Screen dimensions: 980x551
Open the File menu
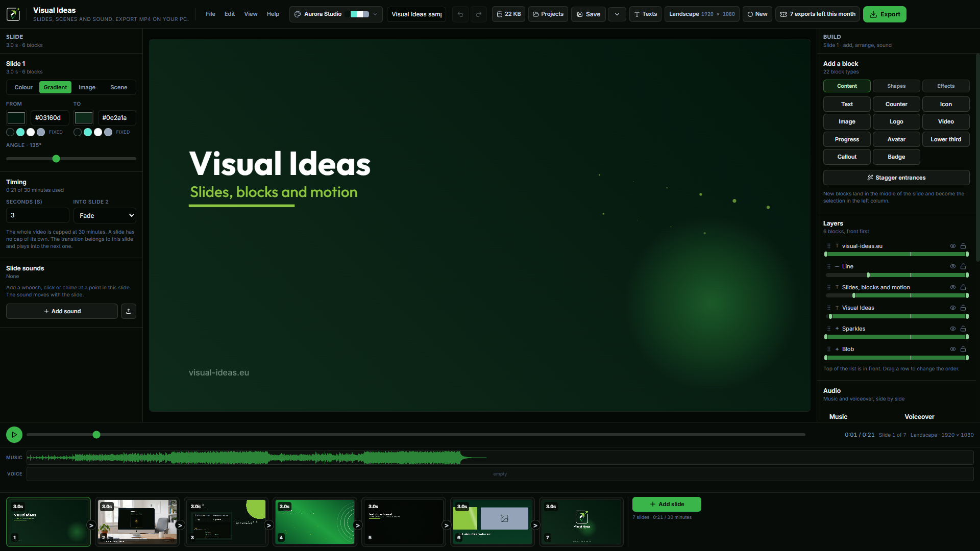(x=210, y=14)
